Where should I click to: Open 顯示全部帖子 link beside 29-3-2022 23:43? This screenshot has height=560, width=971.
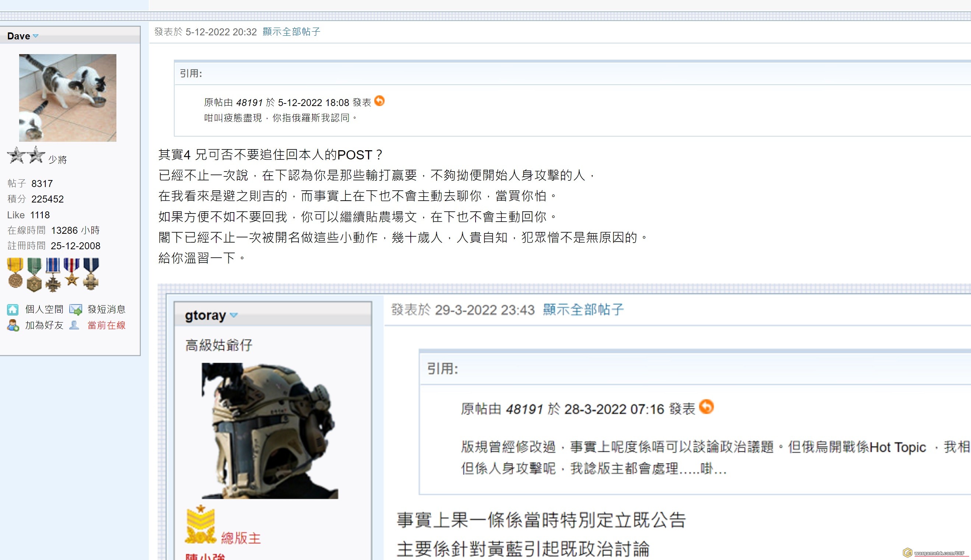[583, 310]
